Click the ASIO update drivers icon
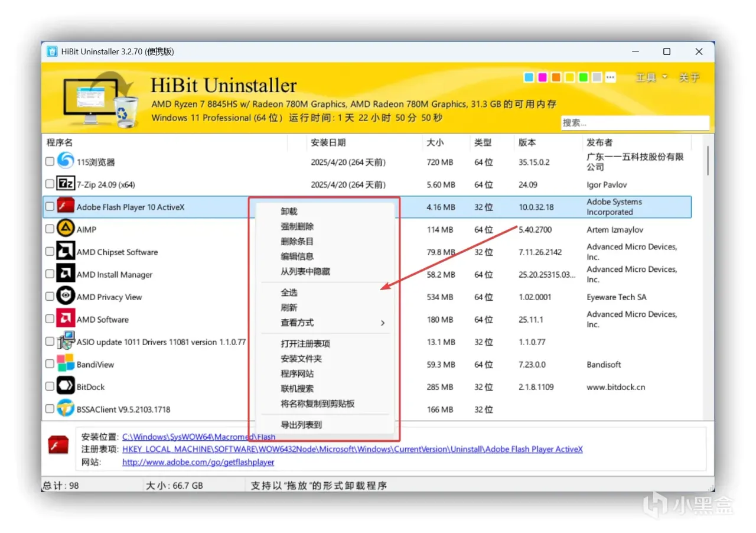 coord(66,342)
